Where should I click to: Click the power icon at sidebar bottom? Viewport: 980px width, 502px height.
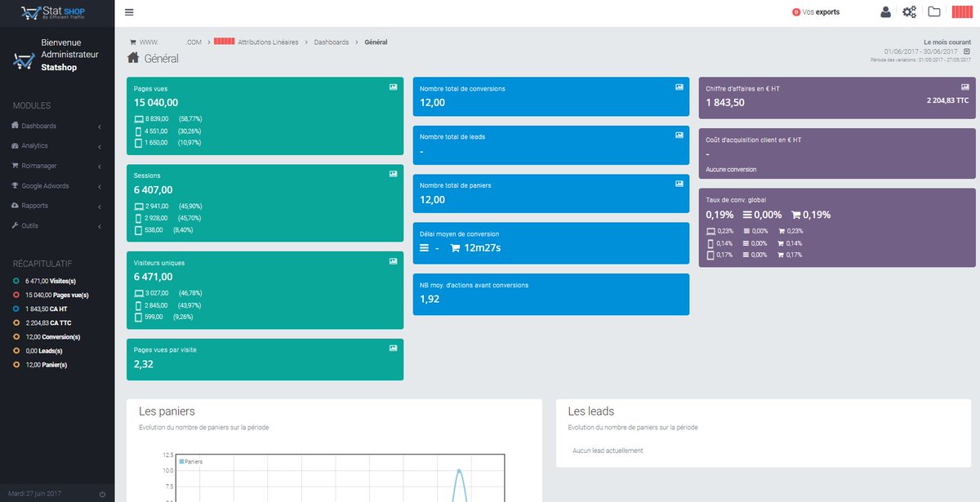pos(102,494)
